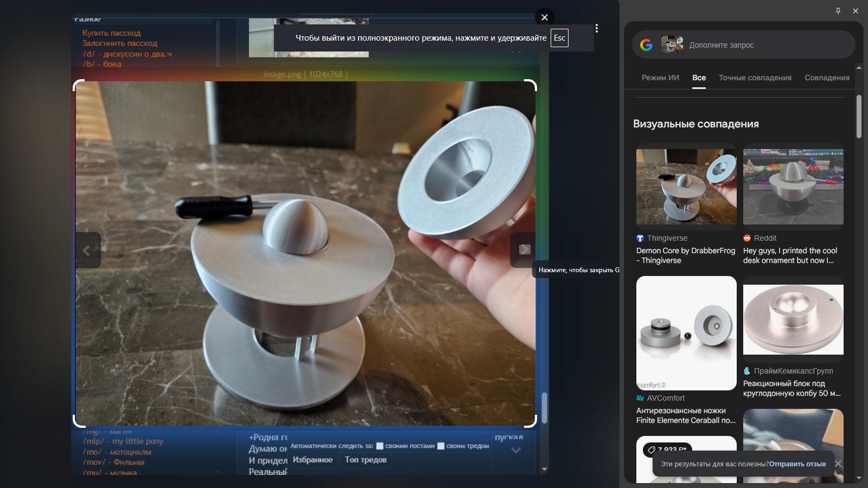Click the Reddit icon on the result card
This screenshot has height=488, width=868.
coord(747,238)
